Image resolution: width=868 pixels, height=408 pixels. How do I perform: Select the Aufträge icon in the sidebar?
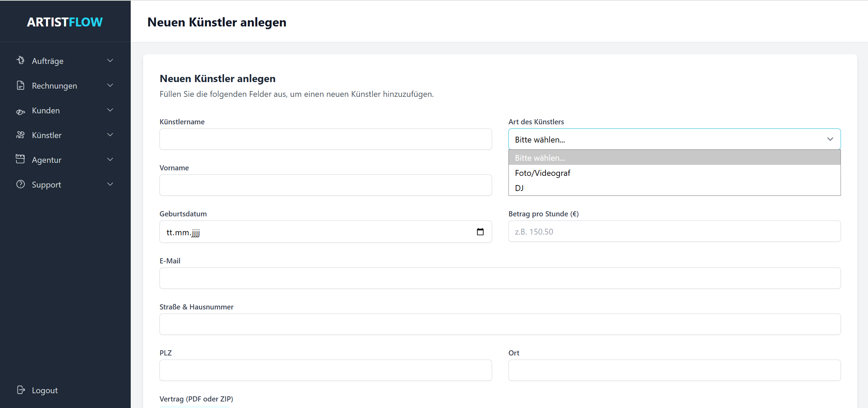click(x=20, y=60)
